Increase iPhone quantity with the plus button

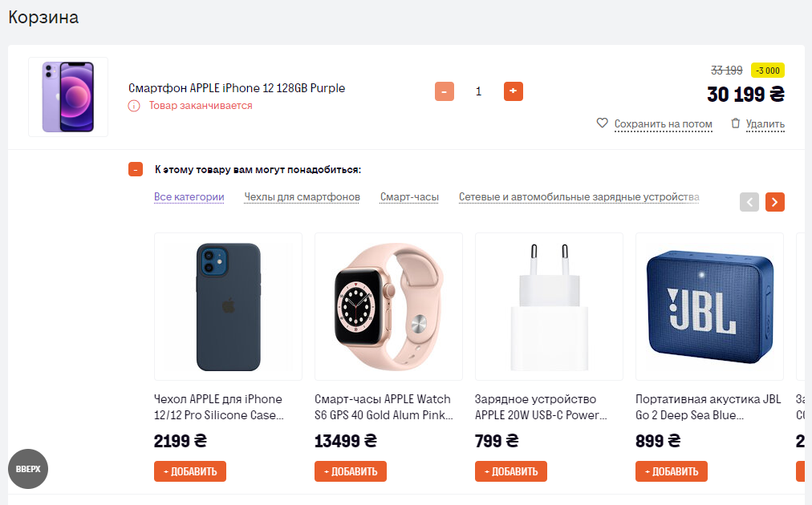(514, 91)
